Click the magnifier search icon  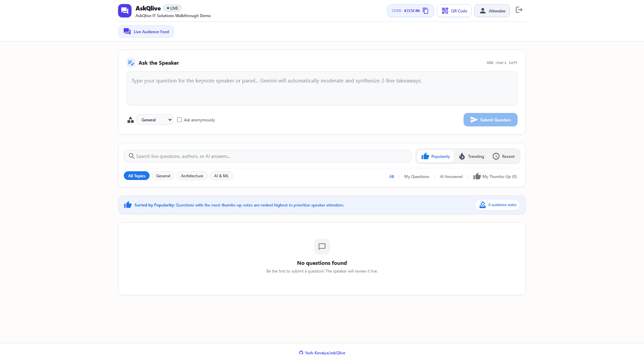[131, 156]
